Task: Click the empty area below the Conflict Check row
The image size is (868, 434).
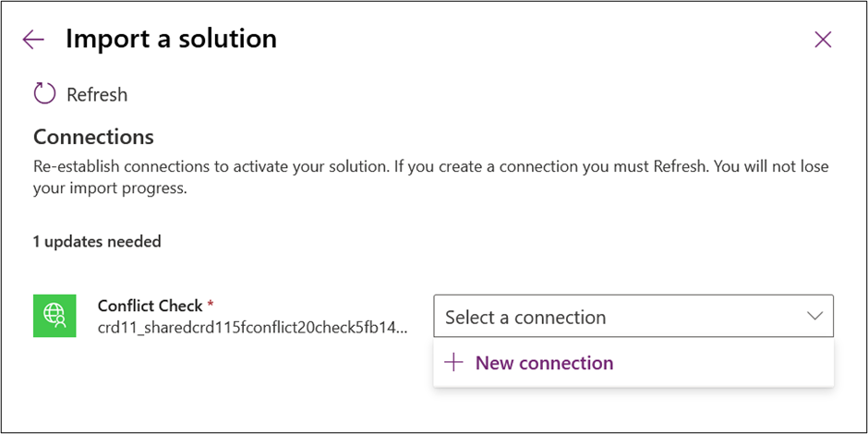Action: [x=222, y=382]
